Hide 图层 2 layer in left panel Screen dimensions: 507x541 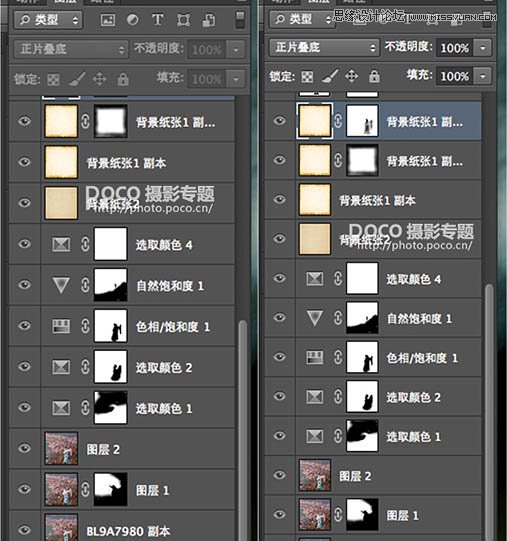tap(25, 448)
